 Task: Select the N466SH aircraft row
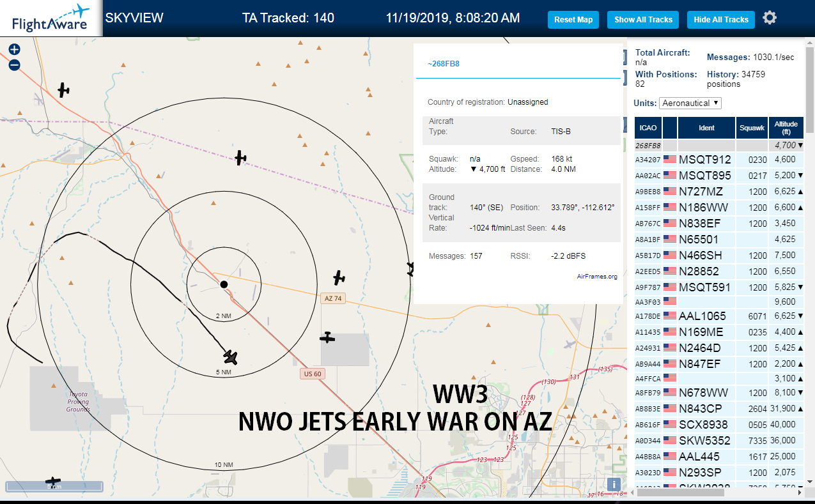pos(719,255)
